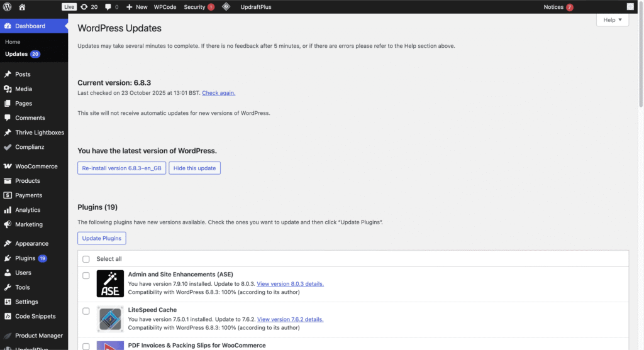644x350 pixels.
Task: Expand the Help dropdown tab
Action: (x=612, y=20)
